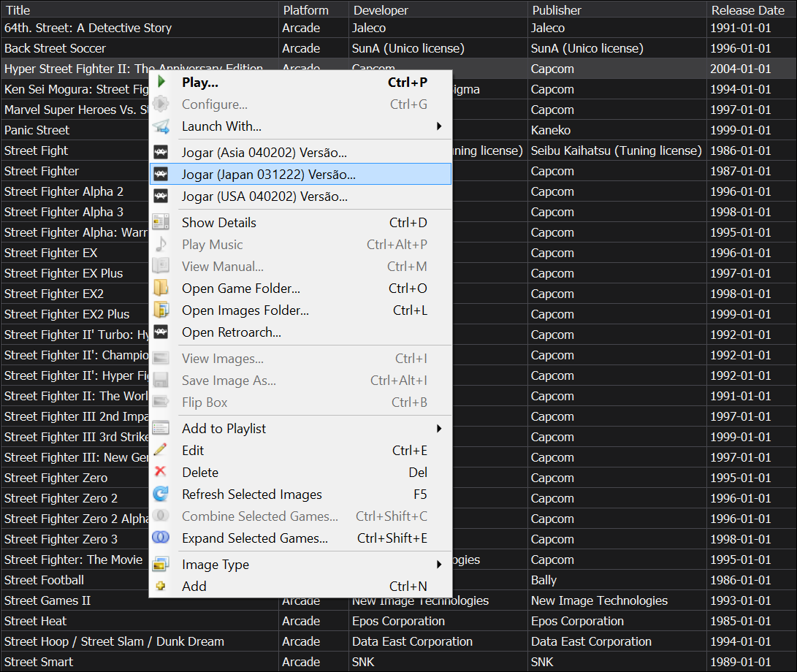Click the View Images icon
This screenshot has height=672, width=797.
pos(161,358)
